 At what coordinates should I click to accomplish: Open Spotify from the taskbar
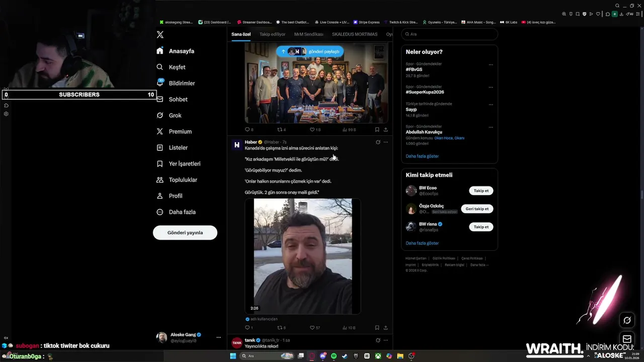(x=334, y=356)
